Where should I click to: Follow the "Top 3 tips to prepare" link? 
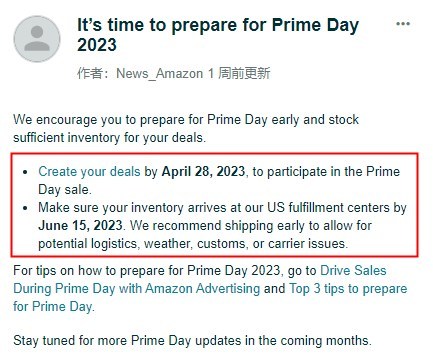pos(348,288)
